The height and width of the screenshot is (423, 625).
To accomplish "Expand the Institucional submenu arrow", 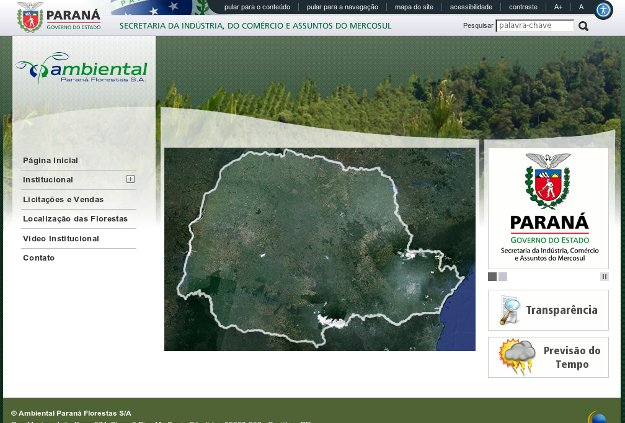I will pyautogui.click(x=130, y=179).
